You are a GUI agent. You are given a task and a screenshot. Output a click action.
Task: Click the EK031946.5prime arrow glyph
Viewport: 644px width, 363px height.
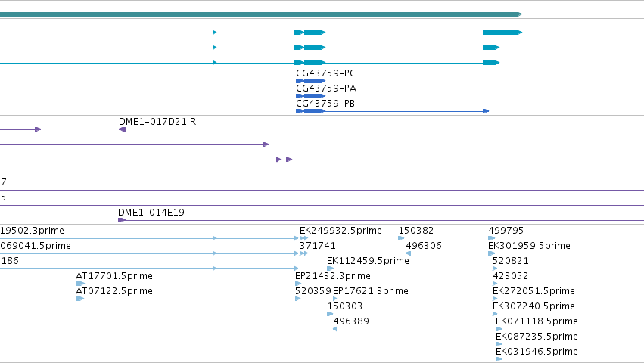click(x=499, y=359)
